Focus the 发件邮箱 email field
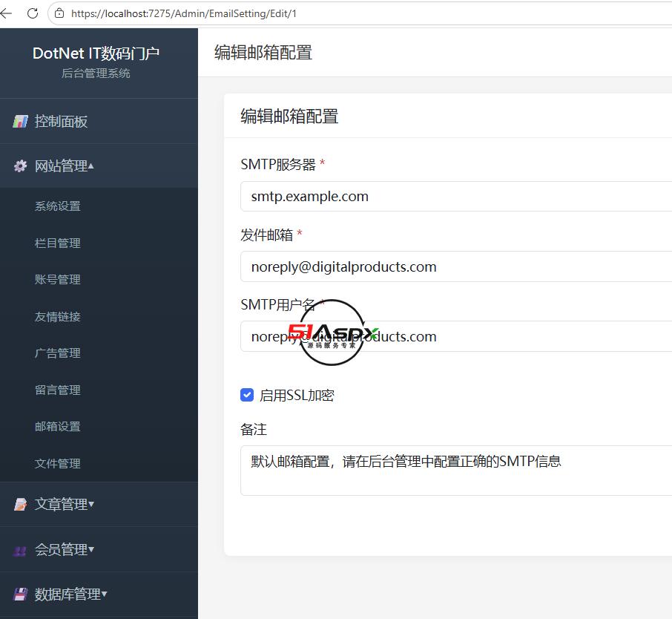The height and width of the screenshot is (619, 672). coord(456,266)
